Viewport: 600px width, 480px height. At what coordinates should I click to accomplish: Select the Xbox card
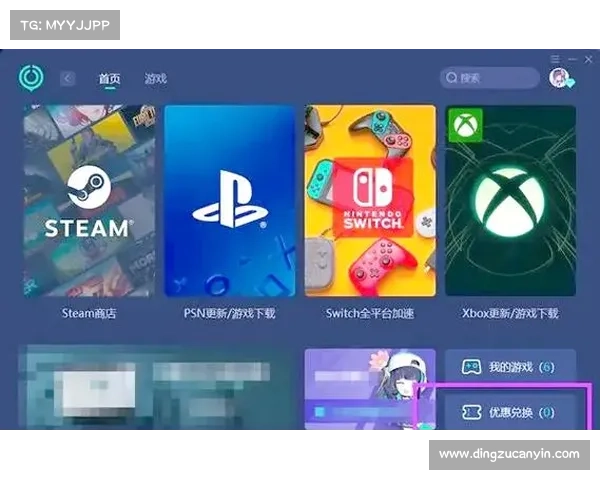pyautogui.click(x=510, y=201)
